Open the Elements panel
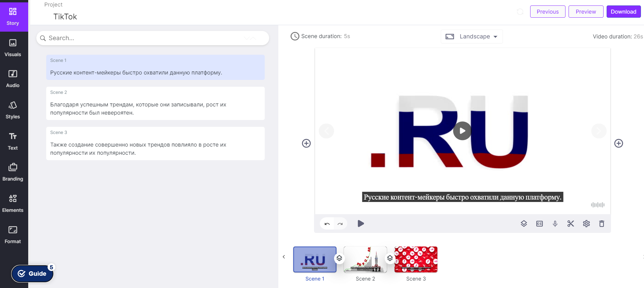Viewport: 644px width, 288px height. (13, 204)
